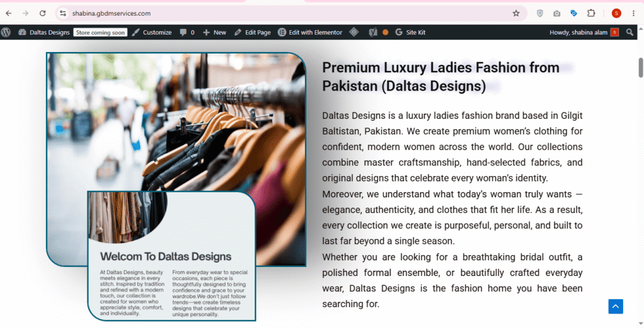The image size is (644, 328).
Task: Open Howdy, shabina alam account menu
Action: (x=584, y=32)
